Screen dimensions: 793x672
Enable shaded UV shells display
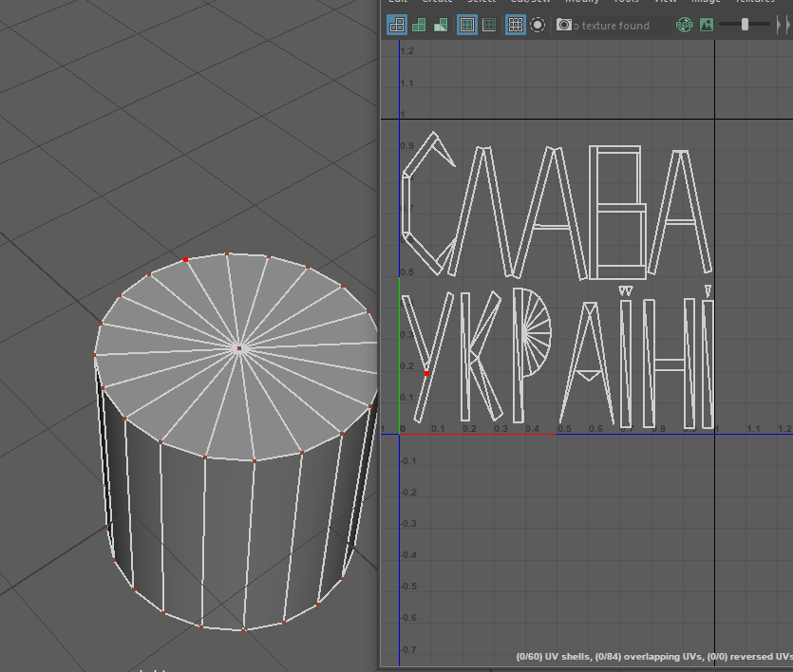419,25
